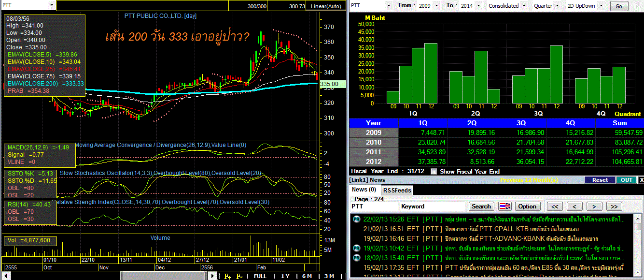Go to the last news page with >>
644x280 pixels.
click(614, 206)
